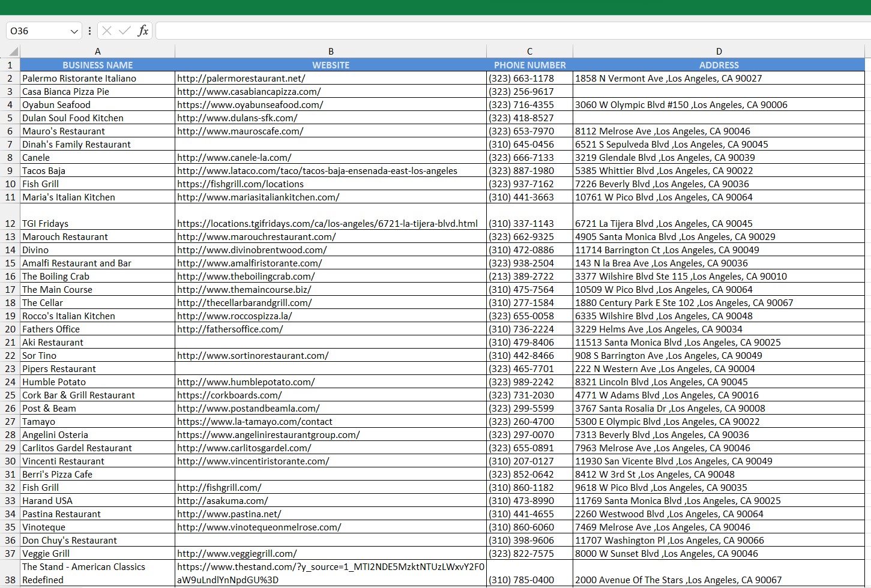Open the lataco.com tacos-baja link
The width and height of the screenshot is (871, 588).
click(x=317, y=170)
